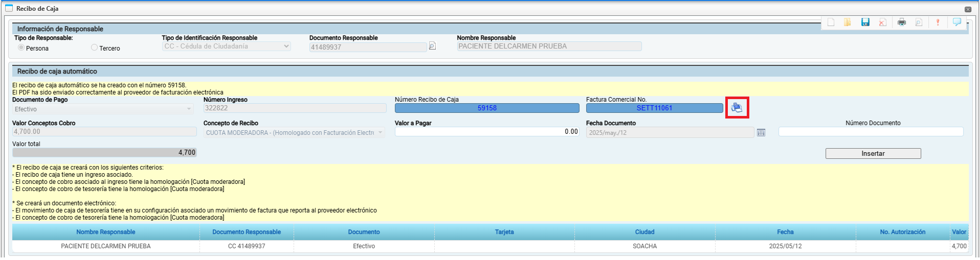
Task: Click the Valor a Pagar input field
Action: 486,132
